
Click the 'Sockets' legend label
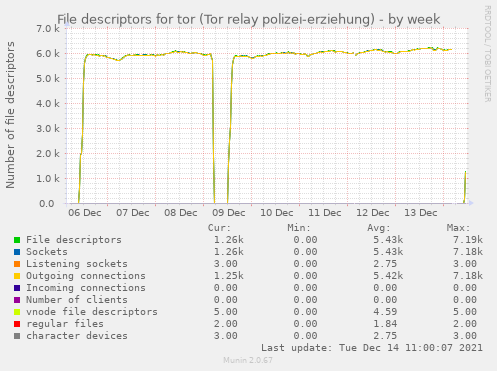coord(47,252)
